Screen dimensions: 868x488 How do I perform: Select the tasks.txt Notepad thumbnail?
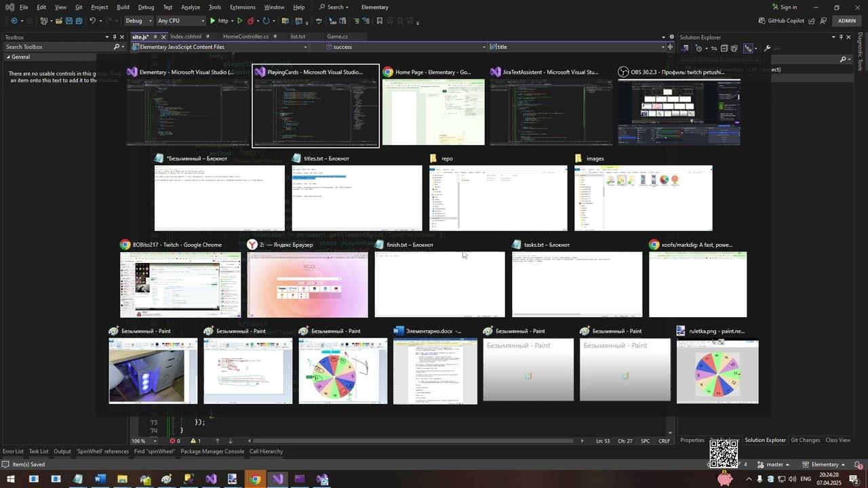(577, 279)
